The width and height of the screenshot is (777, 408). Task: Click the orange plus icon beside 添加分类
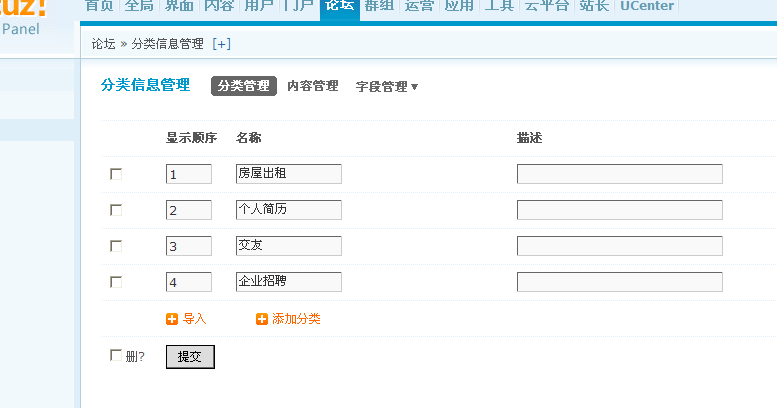pyautogui.click(x=262, y=319)
